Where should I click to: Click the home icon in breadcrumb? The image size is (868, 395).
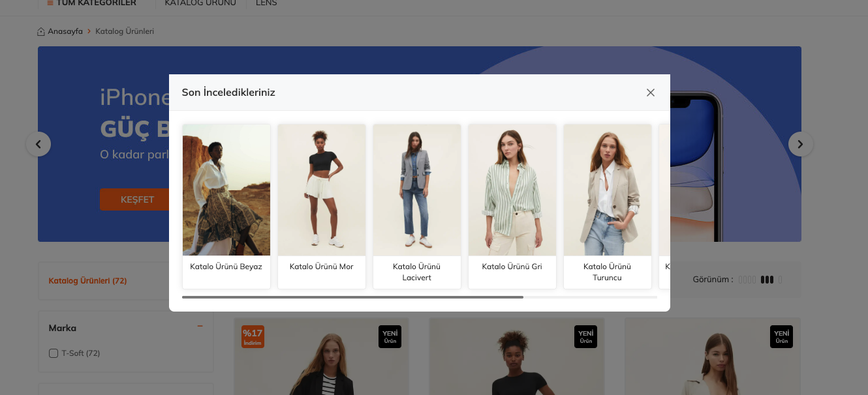tap(41, 31)
